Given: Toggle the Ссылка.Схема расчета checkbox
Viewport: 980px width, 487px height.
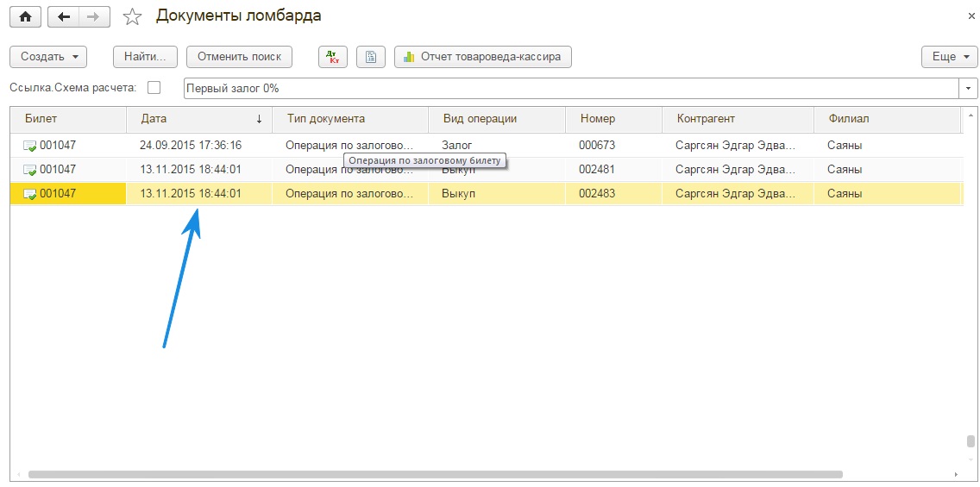Looking at the screenshot, I should click(x=154, y=88).
